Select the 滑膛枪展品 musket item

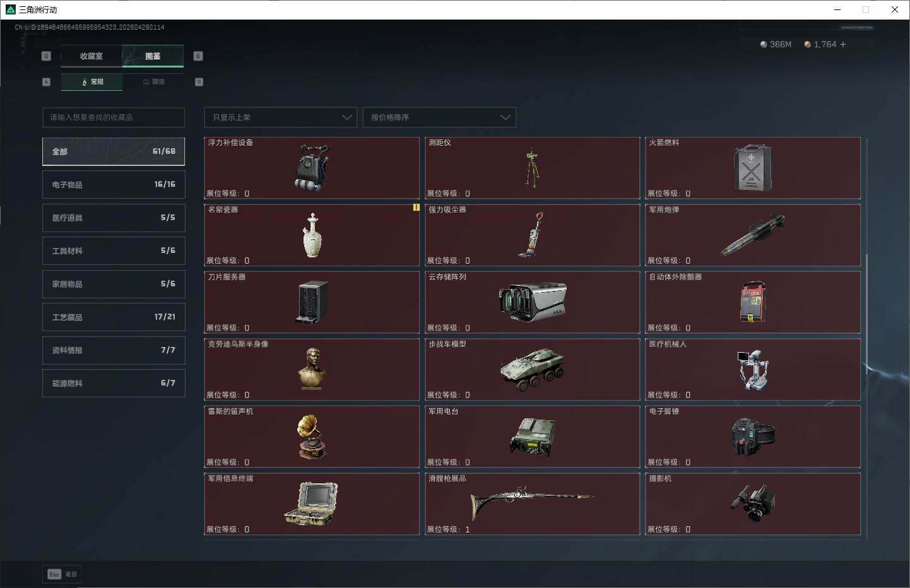pyautogui.click(x=532, y=504)
